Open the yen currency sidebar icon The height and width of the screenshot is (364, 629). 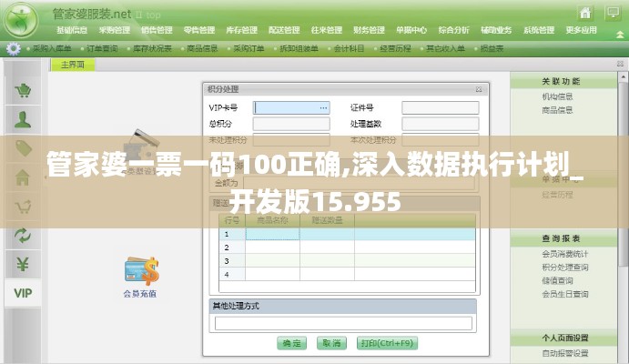point(23,264)
